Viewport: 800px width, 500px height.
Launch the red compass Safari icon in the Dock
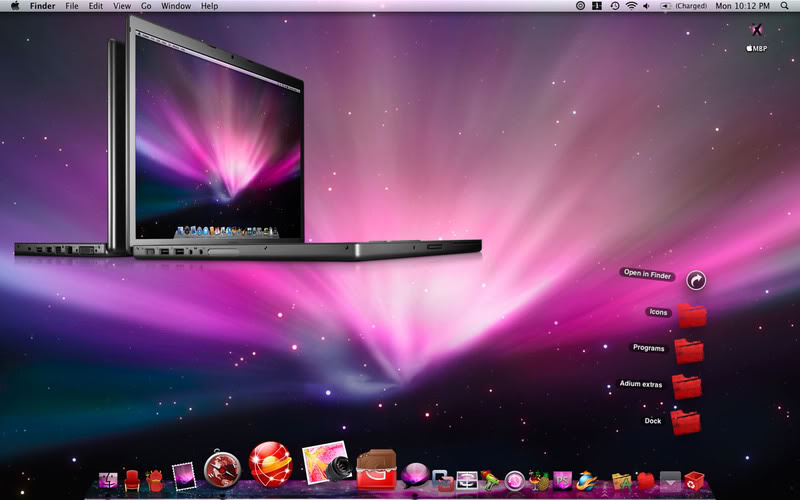click(222, 469)
